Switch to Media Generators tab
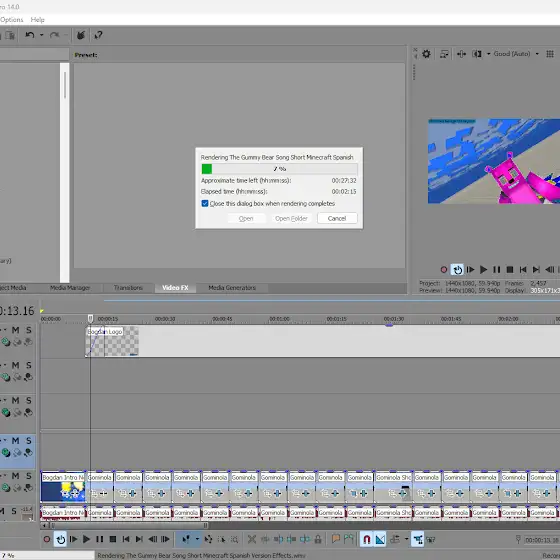 232,288
